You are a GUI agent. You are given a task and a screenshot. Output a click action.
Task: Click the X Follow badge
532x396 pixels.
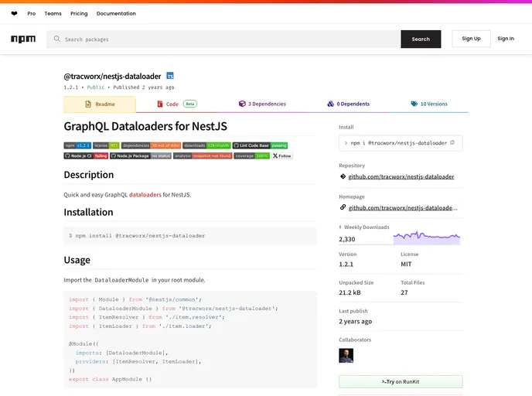click(282, 155)
